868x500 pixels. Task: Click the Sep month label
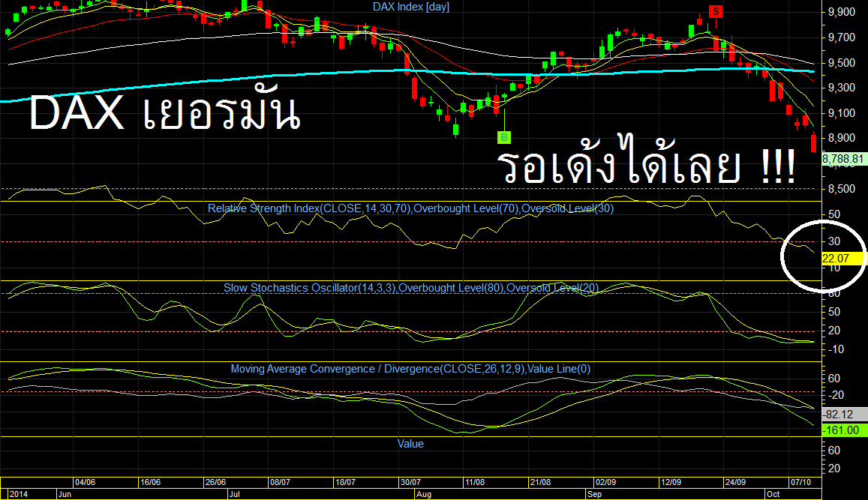(x=594, y=494)
